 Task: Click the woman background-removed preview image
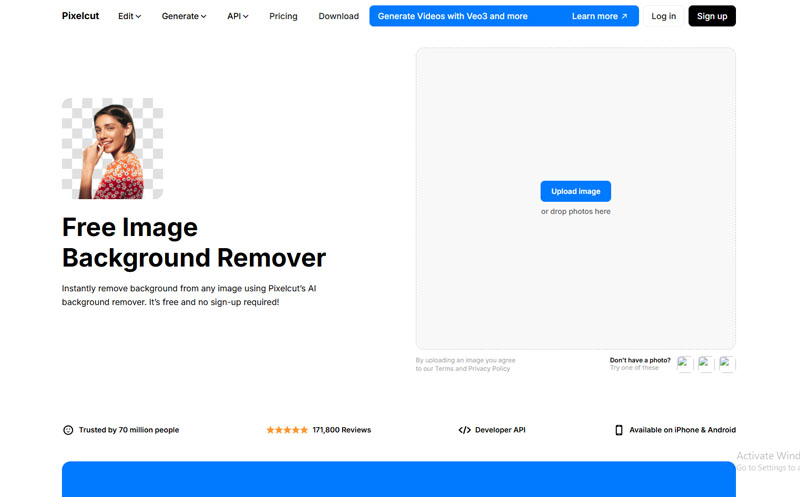(x=112, y=148)
